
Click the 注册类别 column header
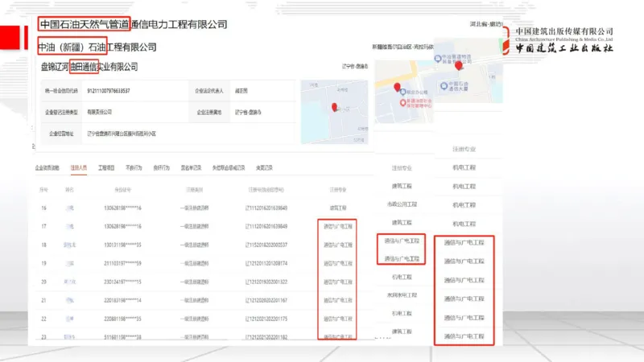click(194, 190)
